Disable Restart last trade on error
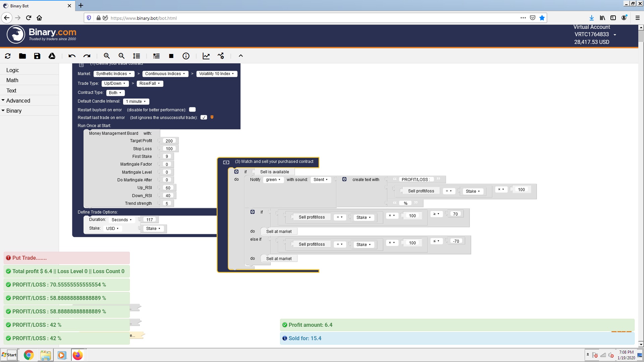Viewport: 644px width, 362px height. point(204,117)
